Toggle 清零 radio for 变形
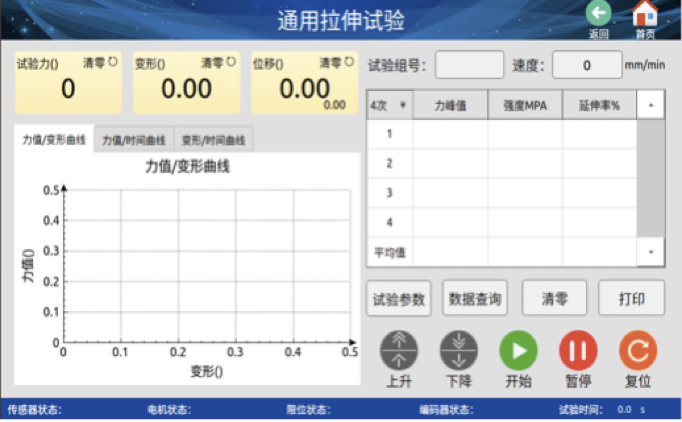Viewport: 682px width, 422px height. click(231, 62)
